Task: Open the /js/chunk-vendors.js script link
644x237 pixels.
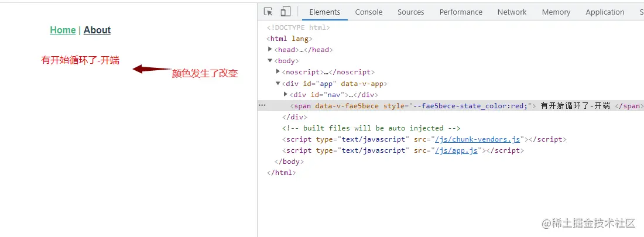Action: coord(476,139)
